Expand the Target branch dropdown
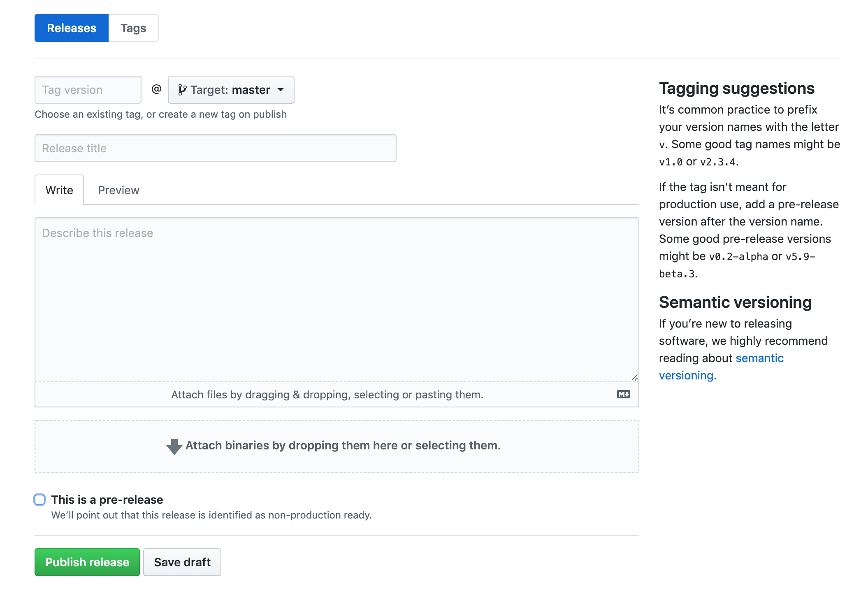This screenshot has width=868, height=600. coord(230,89)
